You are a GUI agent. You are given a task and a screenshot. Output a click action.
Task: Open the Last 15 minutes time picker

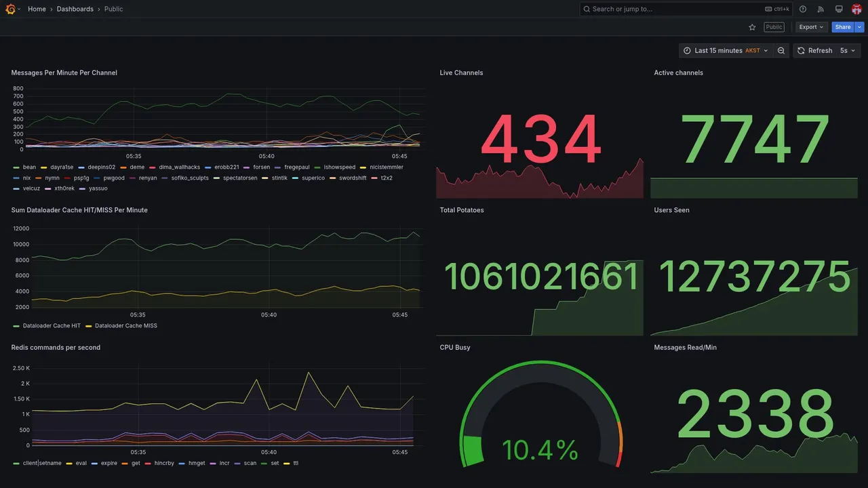point(726,51)
